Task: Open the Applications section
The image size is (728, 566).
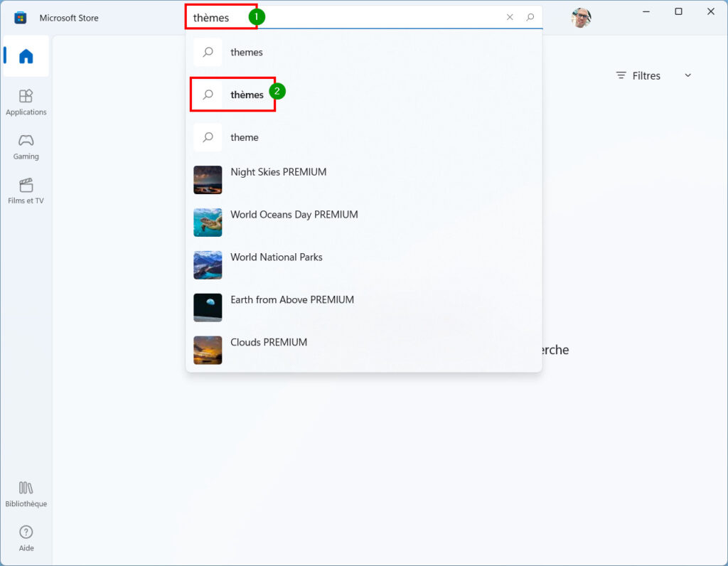Action: click(x=26, y=102)
